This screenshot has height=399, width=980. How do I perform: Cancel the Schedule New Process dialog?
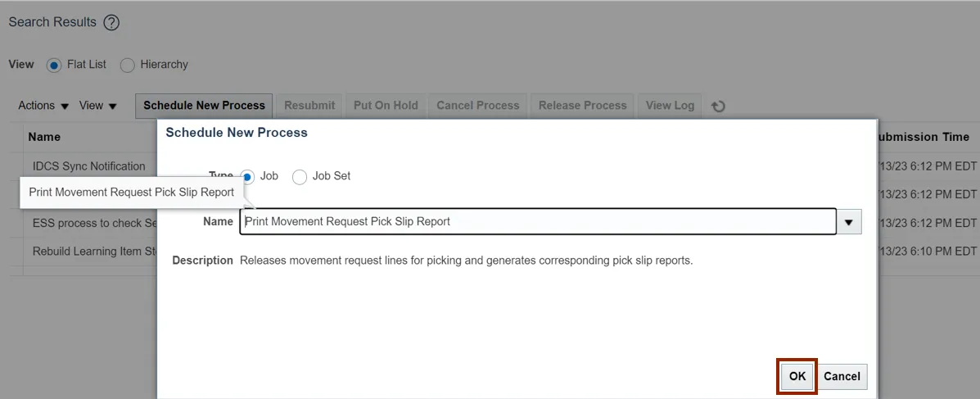(842, 376)
